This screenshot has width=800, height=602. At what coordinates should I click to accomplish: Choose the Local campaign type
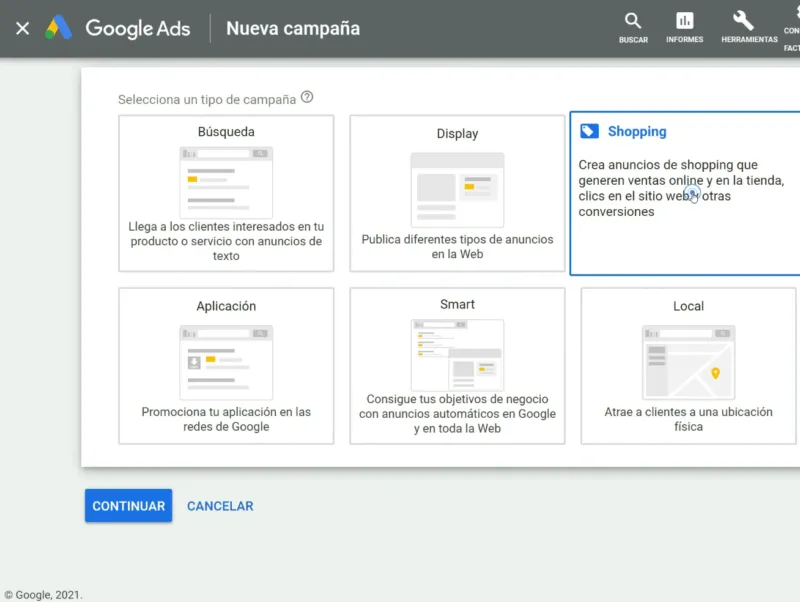[x=688, y=366]
